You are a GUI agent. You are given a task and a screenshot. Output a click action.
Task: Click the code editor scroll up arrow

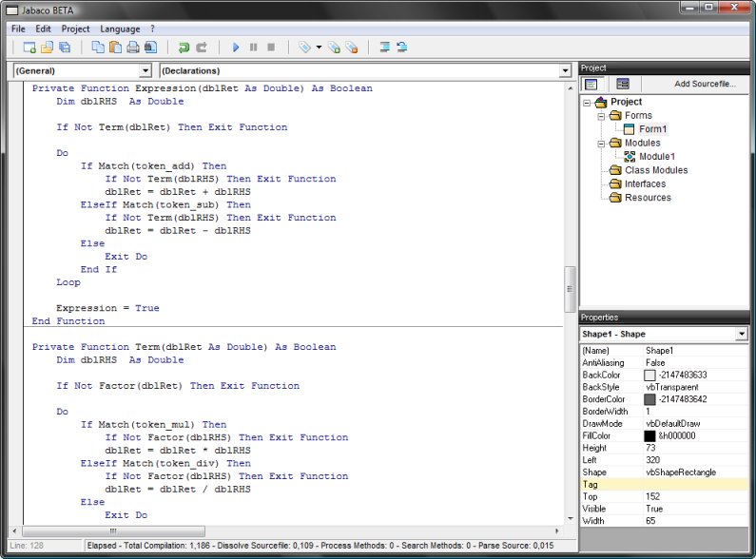pos(570,88)
